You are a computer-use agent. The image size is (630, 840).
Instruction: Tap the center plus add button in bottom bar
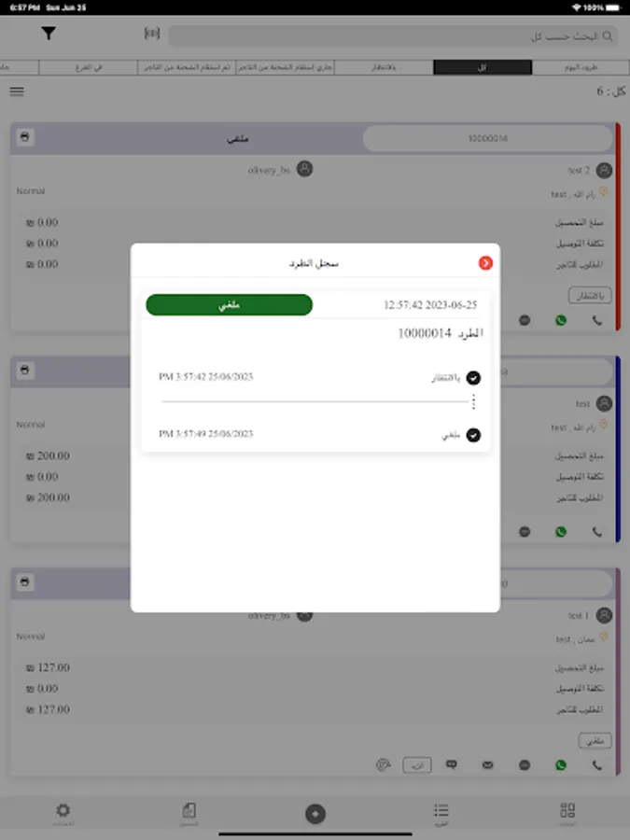315,814
